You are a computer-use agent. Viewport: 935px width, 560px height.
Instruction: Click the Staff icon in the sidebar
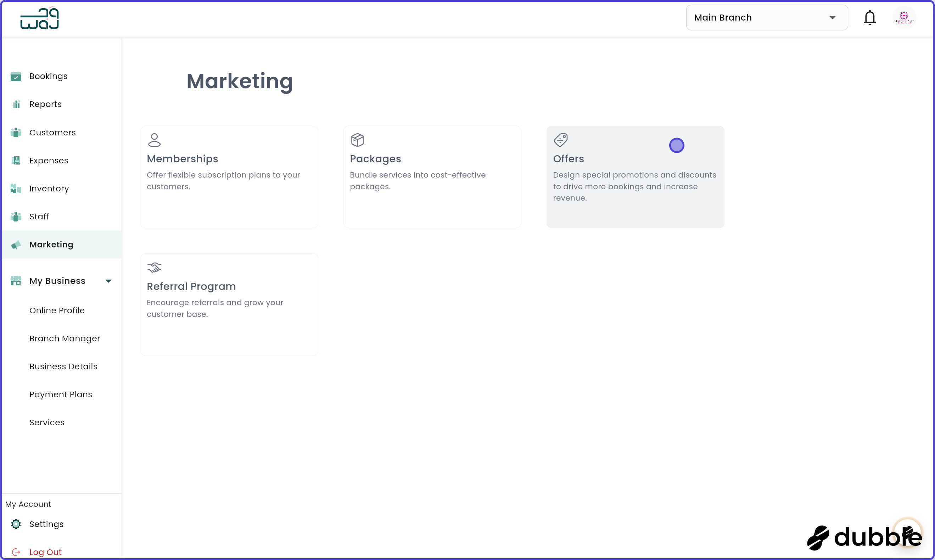(x=16, y=216)
